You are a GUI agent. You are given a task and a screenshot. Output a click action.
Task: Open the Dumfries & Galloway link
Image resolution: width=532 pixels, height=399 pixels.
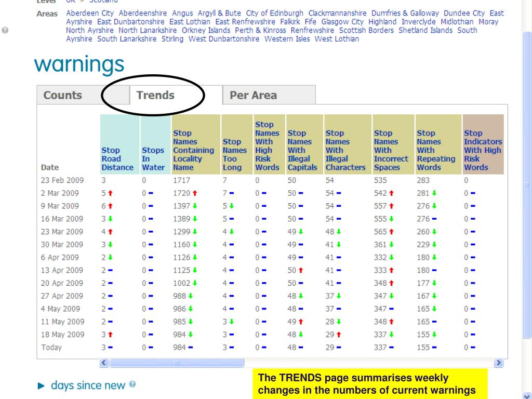(405, 13)
